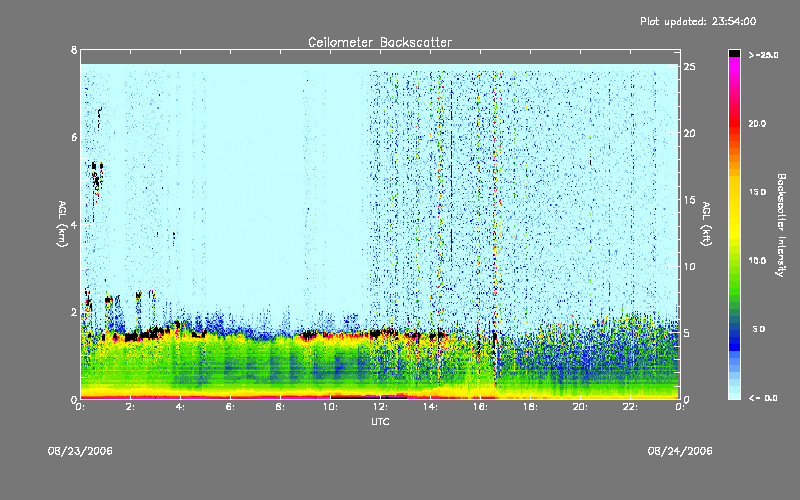The height and width of the screenshot is (500, 800).
Task: Click the '8' tick on left km axis
Action: coord(74,50)
